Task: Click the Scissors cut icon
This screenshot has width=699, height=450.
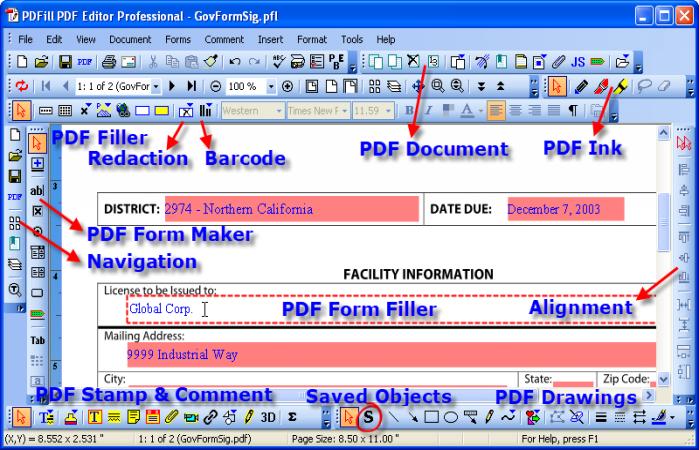Action: 153,62
